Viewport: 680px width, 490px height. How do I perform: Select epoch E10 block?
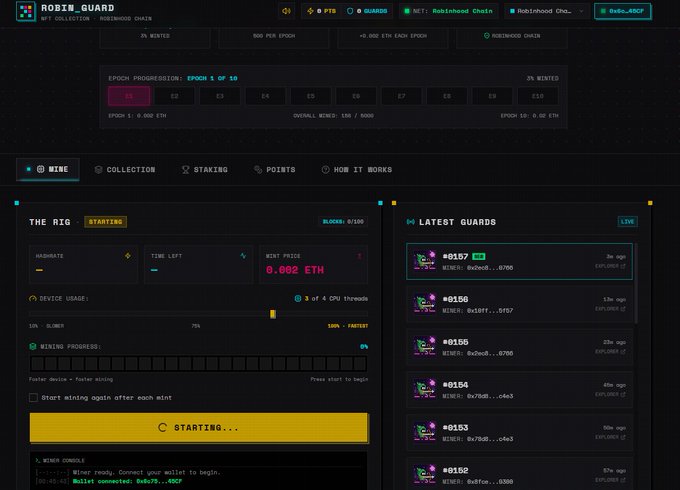point(538,96)
